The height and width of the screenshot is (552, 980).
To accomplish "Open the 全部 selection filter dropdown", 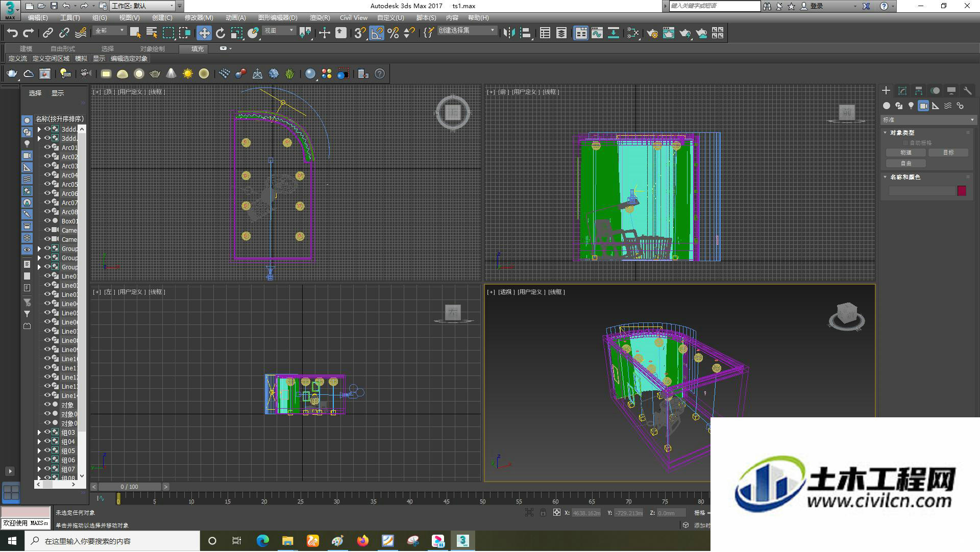I will (x=109, y=31).
